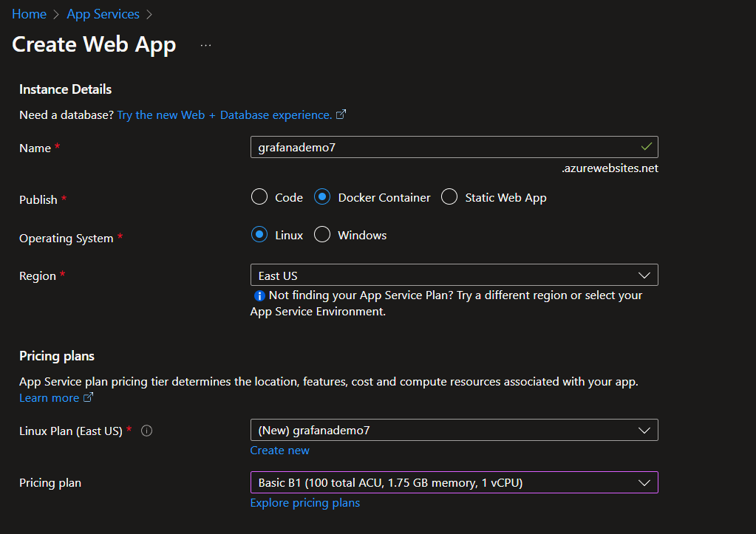The height and width of the screenshot is (534, 756).
Task: Choose Linux as operating system
Action: pyautogui.click(x=259, y=235)
